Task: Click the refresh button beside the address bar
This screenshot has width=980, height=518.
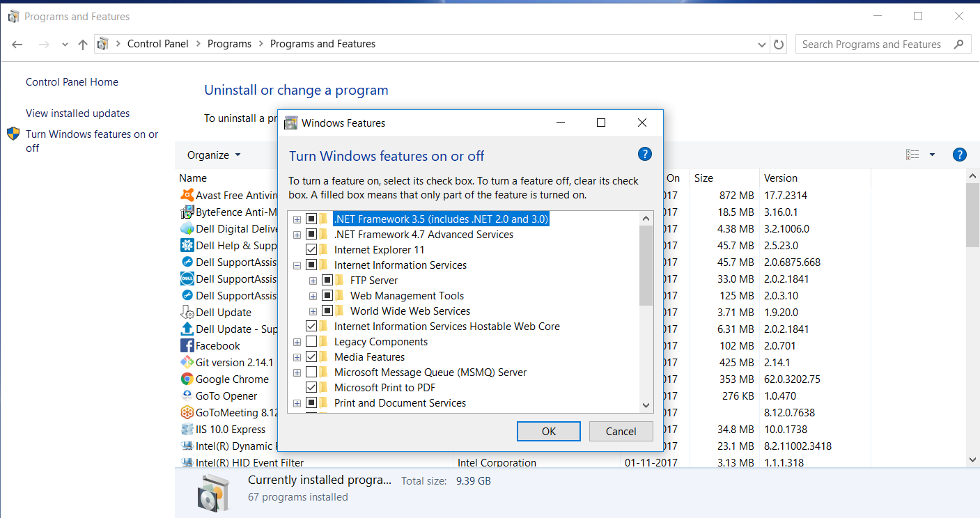Action: point(779,44)
